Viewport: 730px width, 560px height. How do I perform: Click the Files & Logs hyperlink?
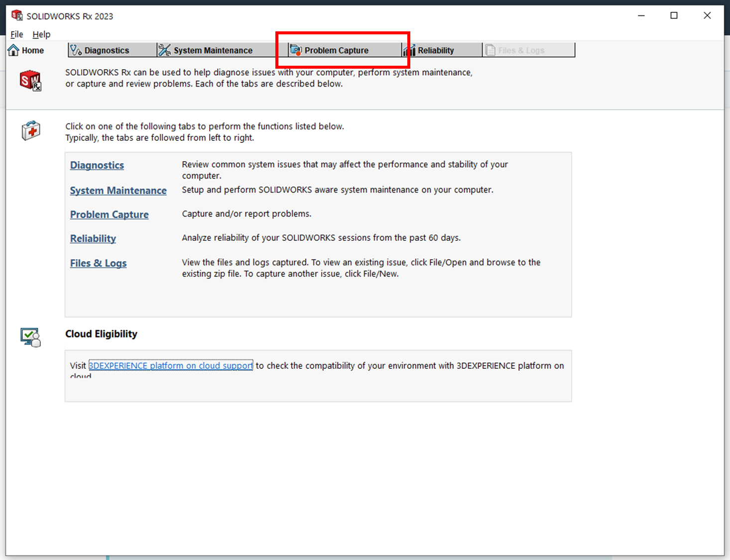coord(98,263)
